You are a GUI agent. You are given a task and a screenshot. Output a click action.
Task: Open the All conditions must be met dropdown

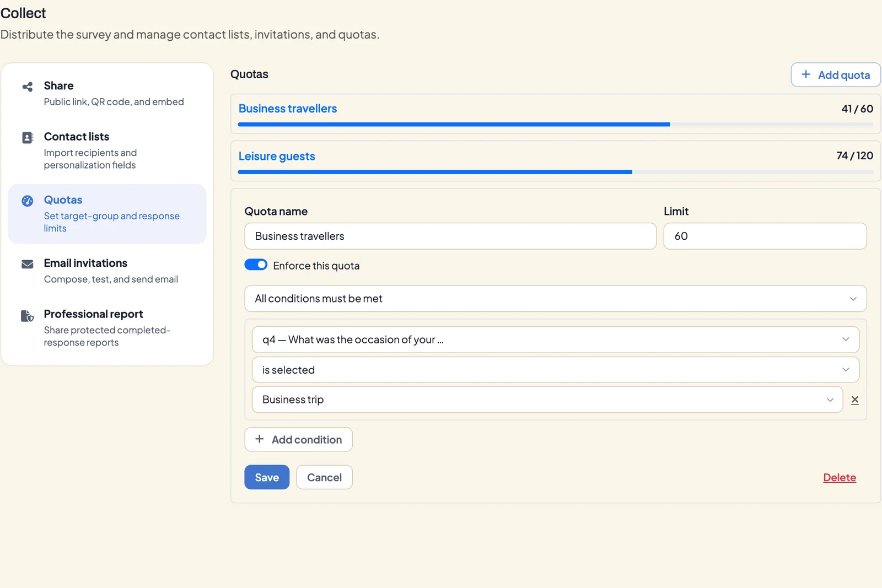[556, 299]
